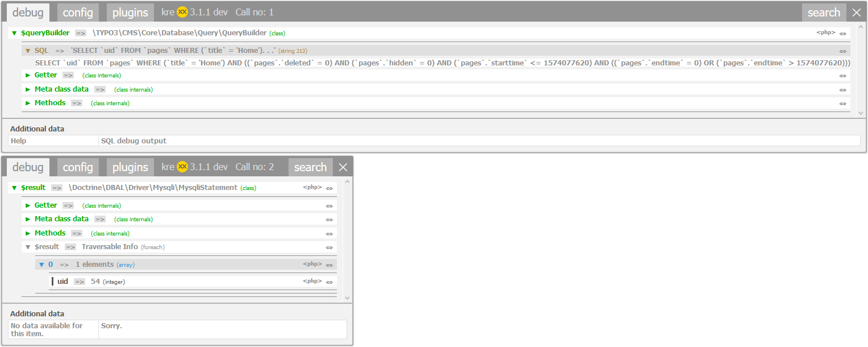Close the Call no: 1 debug panel
The image size is (868, 347).
coord(857,13)
